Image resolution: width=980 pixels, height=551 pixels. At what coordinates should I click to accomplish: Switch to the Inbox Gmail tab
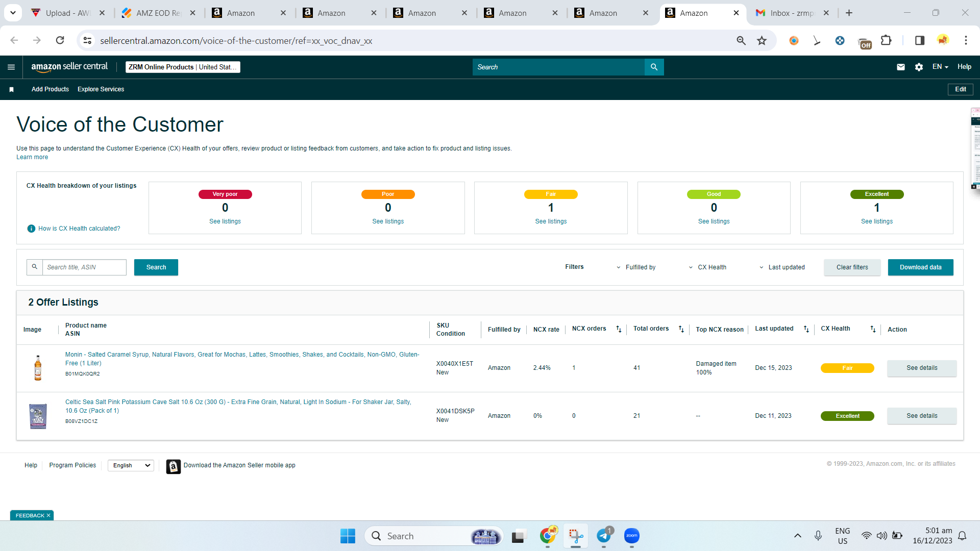tap(792, 13)
